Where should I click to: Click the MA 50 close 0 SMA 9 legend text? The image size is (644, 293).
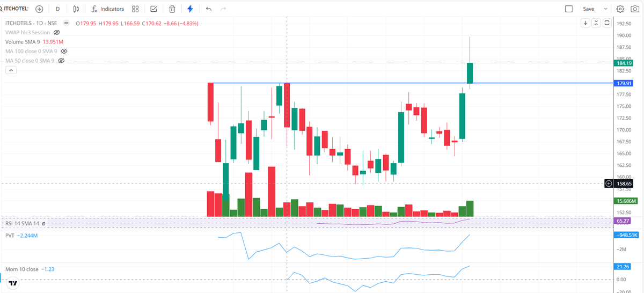(30, 61)
